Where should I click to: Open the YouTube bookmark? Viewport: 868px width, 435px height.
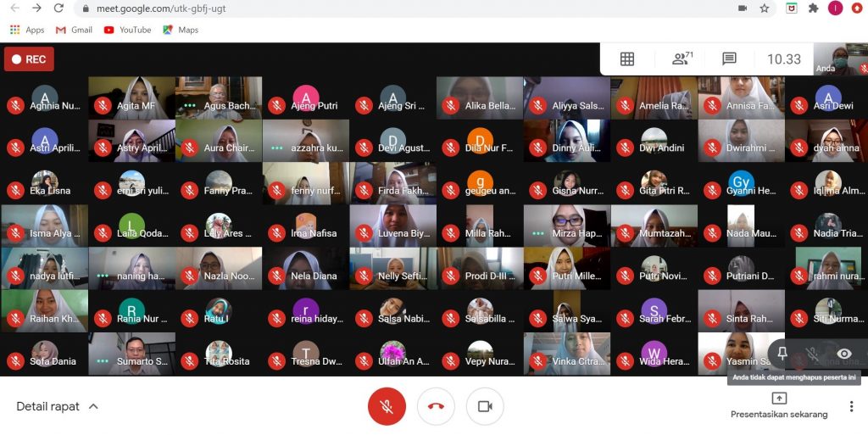pyautogui.click(x=127, y=30)
